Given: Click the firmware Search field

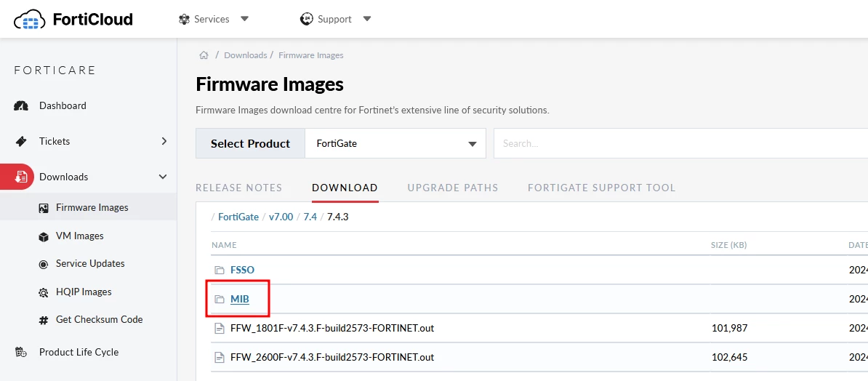Looking at the screenshot, I should point(681,143).
